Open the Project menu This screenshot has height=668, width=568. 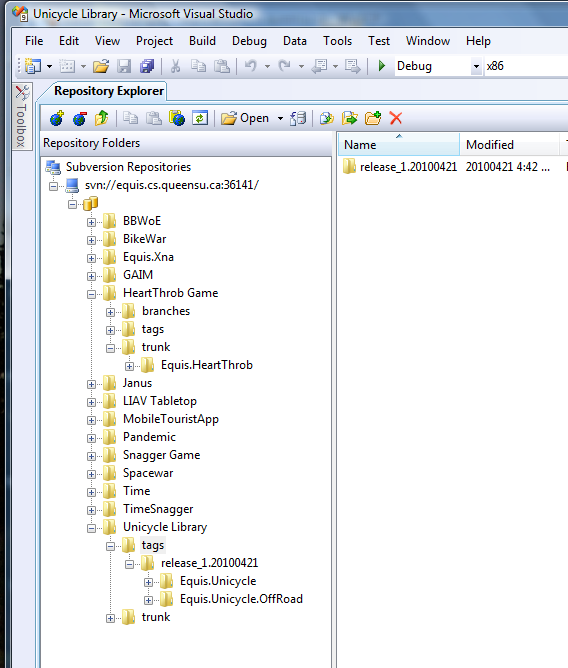point(154,41)
